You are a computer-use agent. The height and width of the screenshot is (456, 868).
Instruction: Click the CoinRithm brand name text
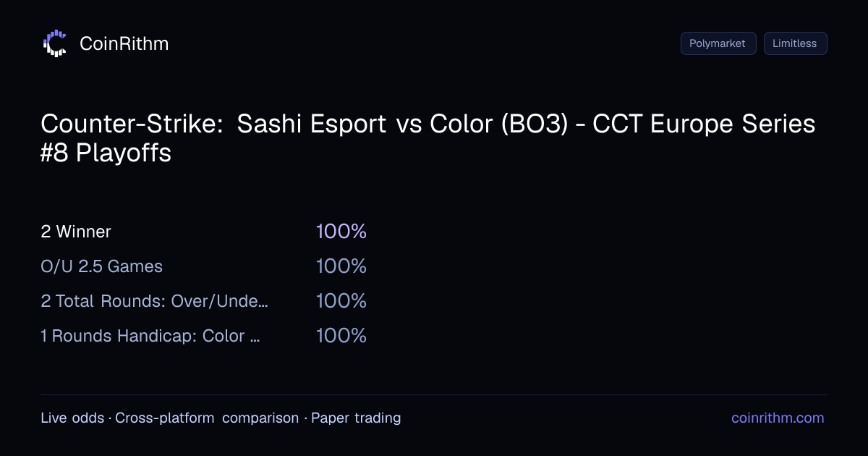pyautogui.click(x=124, y=43)
